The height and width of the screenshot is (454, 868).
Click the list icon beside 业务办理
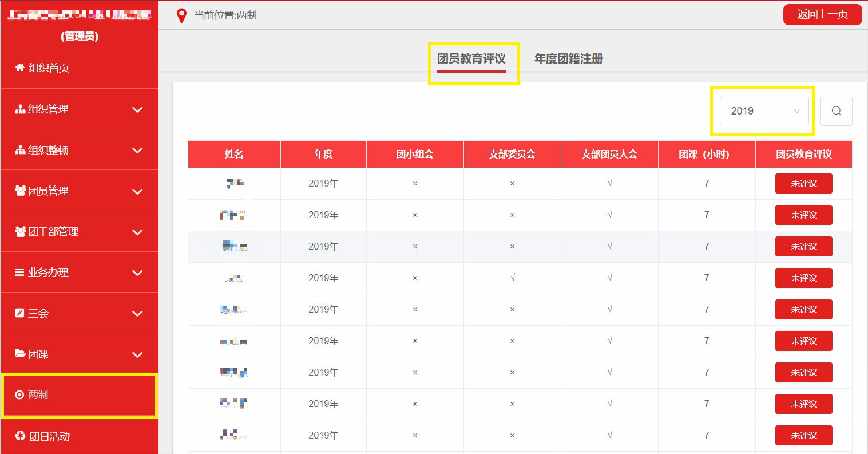pyautogui.click(x=19, y=273)
